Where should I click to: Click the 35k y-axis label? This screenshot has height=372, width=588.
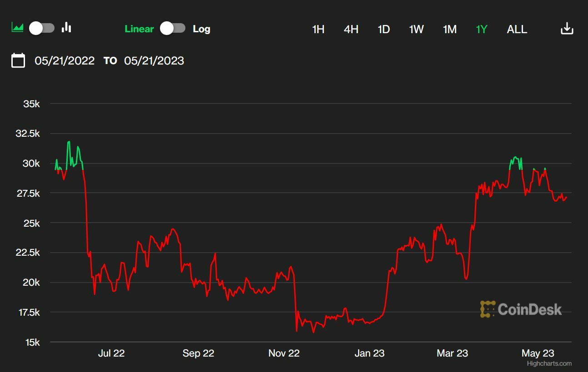click(31, 104)
